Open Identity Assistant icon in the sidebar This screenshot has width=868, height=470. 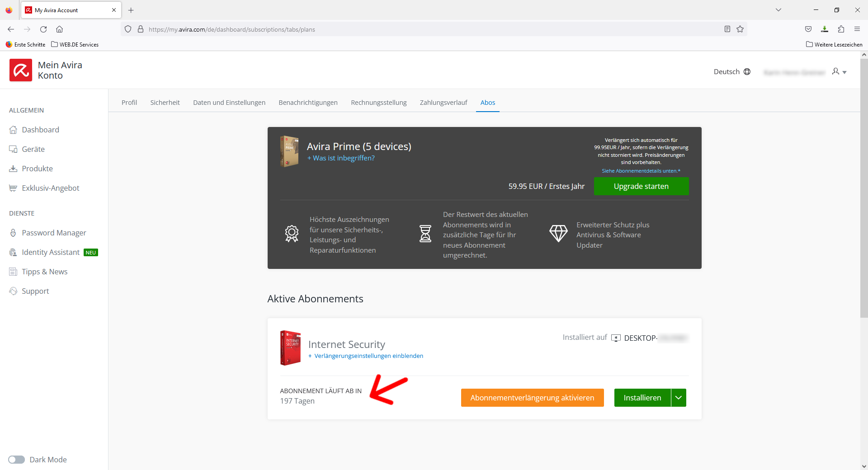(13, 252)
